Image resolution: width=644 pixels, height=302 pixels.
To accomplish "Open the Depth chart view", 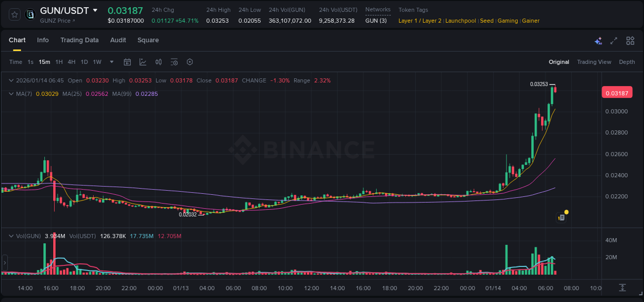I will (x=627, y=62).
